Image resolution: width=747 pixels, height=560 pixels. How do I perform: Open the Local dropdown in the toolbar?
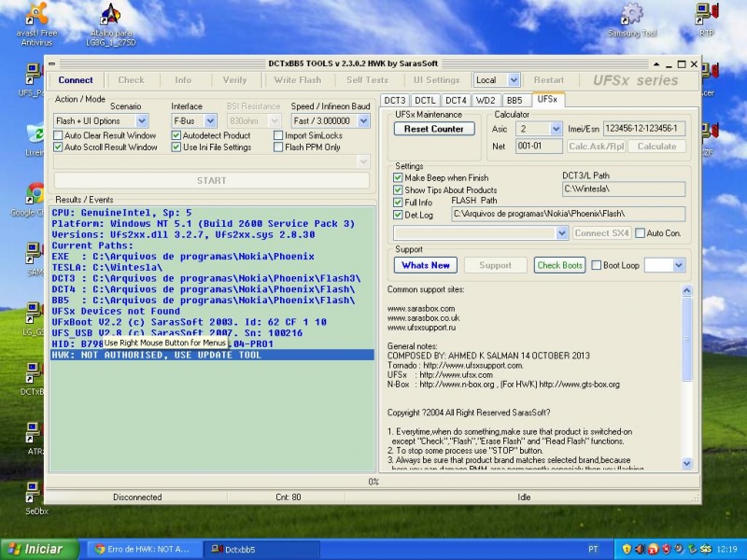click(514, 80)
